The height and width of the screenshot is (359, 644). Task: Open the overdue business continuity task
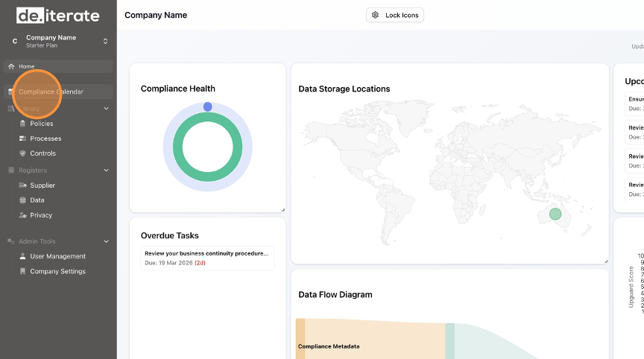coord(207,258)
